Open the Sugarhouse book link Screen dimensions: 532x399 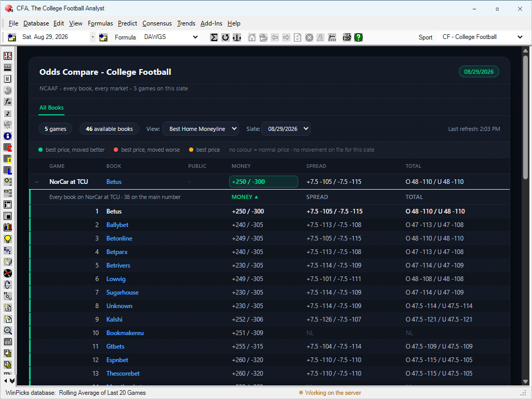[x=123, y=292]
